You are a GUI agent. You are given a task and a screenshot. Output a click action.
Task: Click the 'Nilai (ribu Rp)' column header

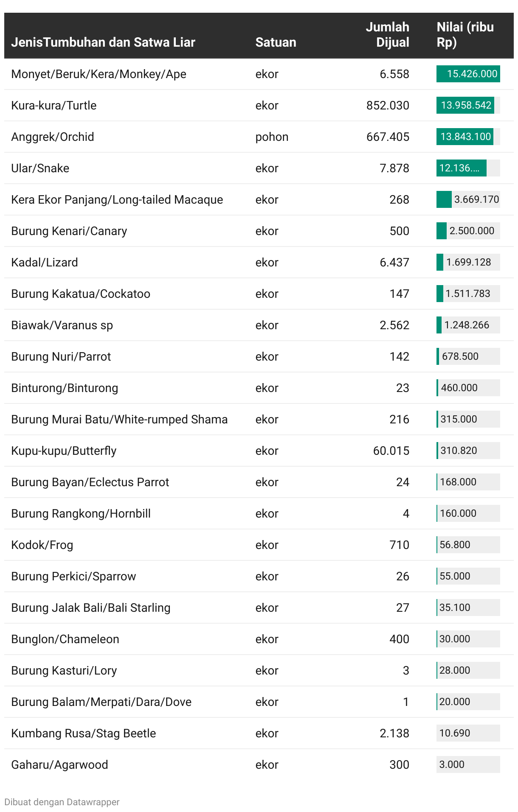(x=465, y=35)
